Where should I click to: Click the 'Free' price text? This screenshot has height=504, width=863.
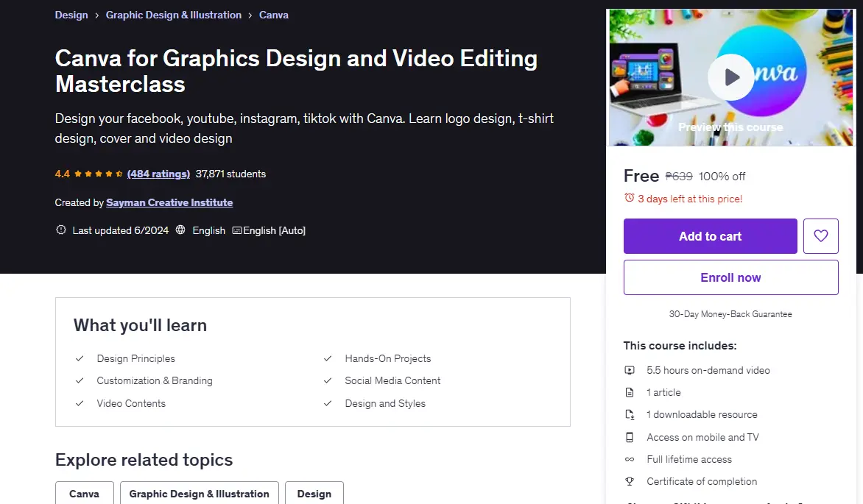click(x=641, y=176)
